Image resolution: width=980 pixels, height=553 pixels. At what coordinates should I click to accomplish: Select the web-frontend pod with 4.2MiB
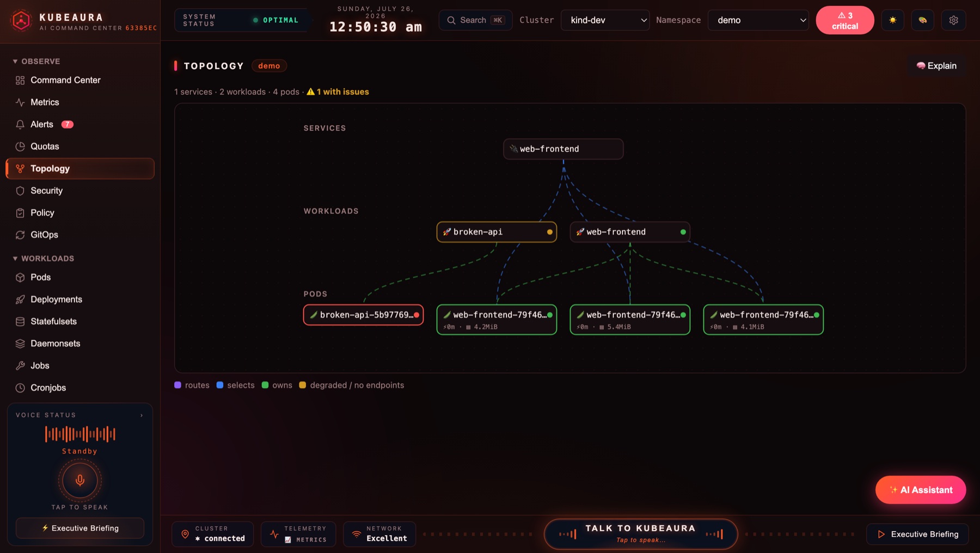[497, 319]
